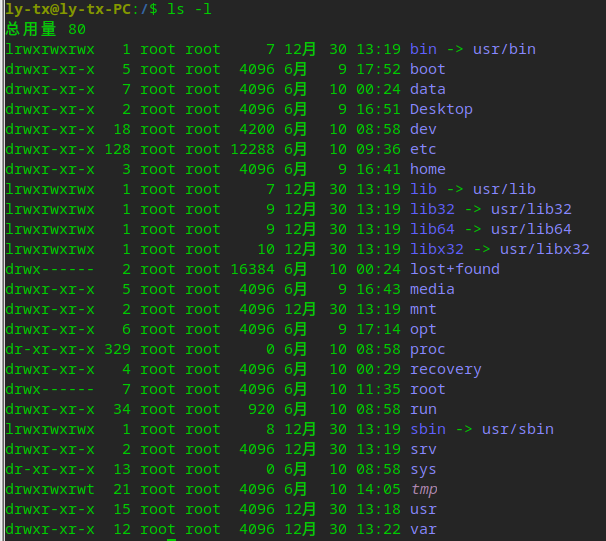
Task: Select the 'mnt' directory name
Action: pyautogui.click(x=423, y=309)
